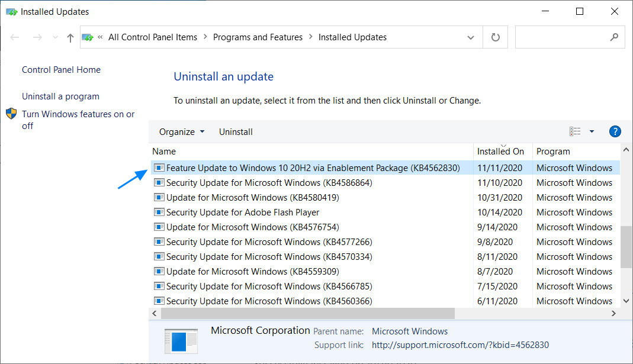Sort by the Name column header

coord(311,152)
